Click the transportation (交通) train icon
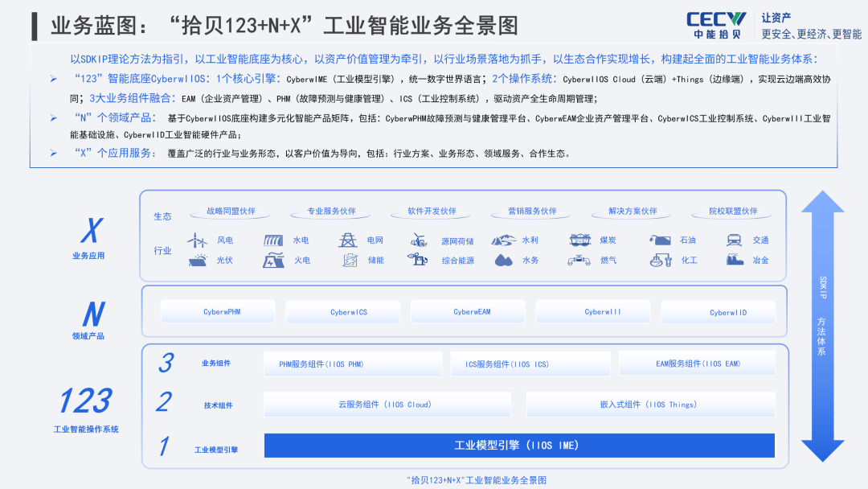 (x=735, y=240)
